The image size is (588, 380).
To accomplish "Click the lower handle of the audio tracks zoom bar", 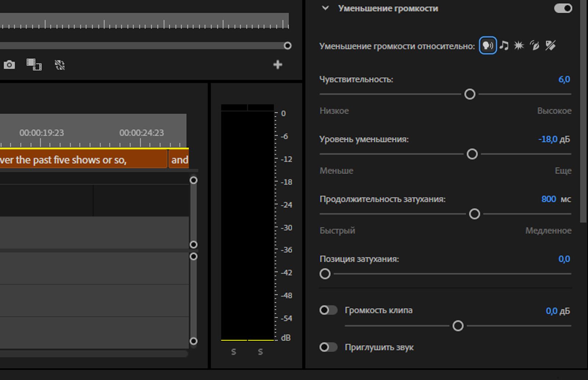I will [x=193, y=341].
